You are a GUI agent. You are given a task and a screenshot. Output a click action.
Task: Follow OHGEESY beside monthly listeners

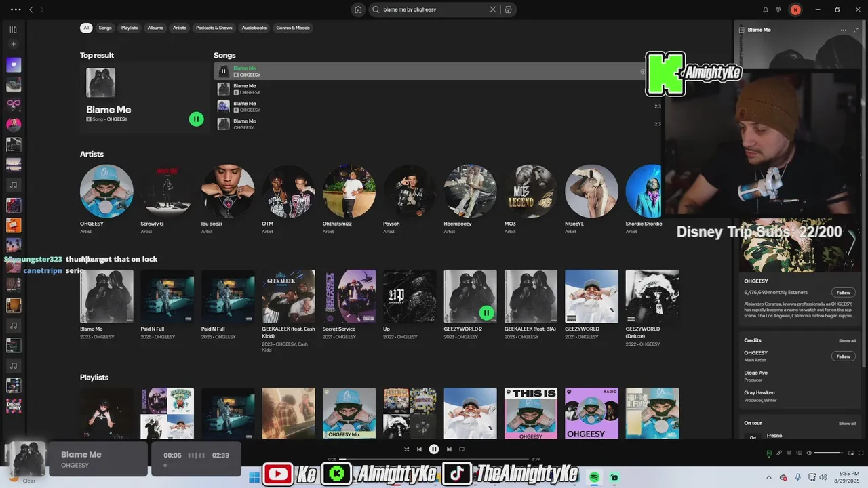coord(844,293)
